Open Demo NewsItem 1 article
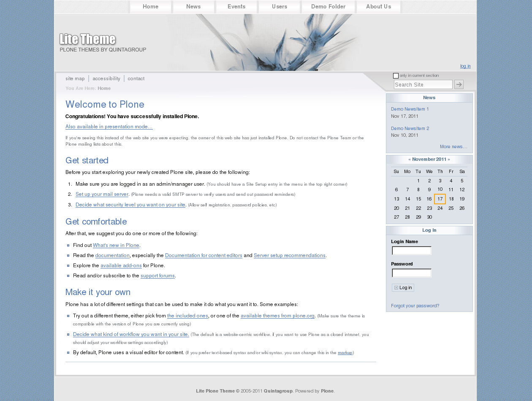Image resolution: width=532 pixels, height=401 pixels. 410,109
